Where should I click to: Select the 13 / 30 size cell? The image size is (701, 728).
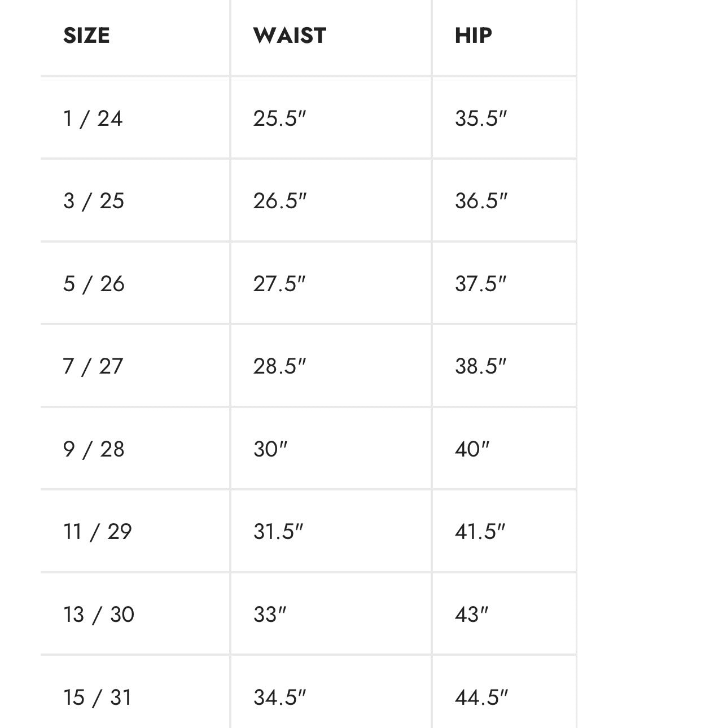[99, 615]
